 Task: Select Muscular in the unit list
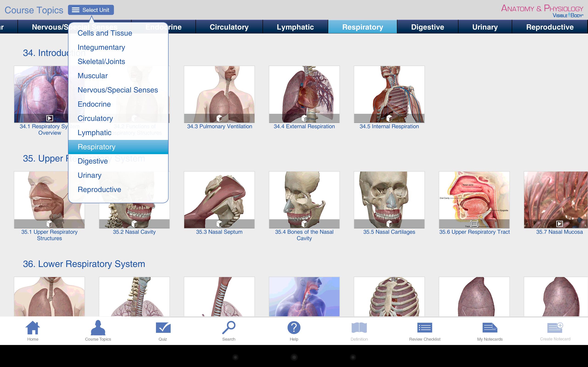click(93, 76)
